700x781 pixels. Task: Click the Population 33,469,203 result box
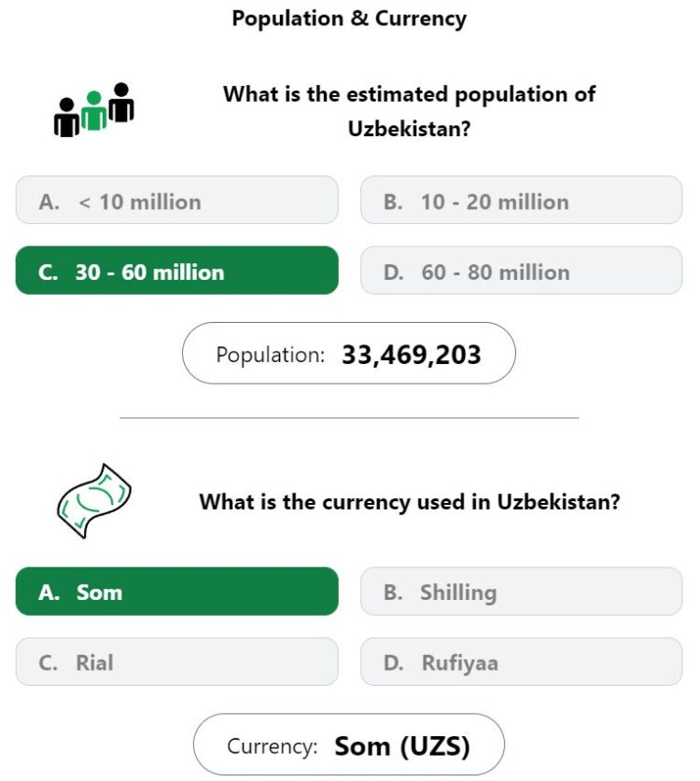349,353
